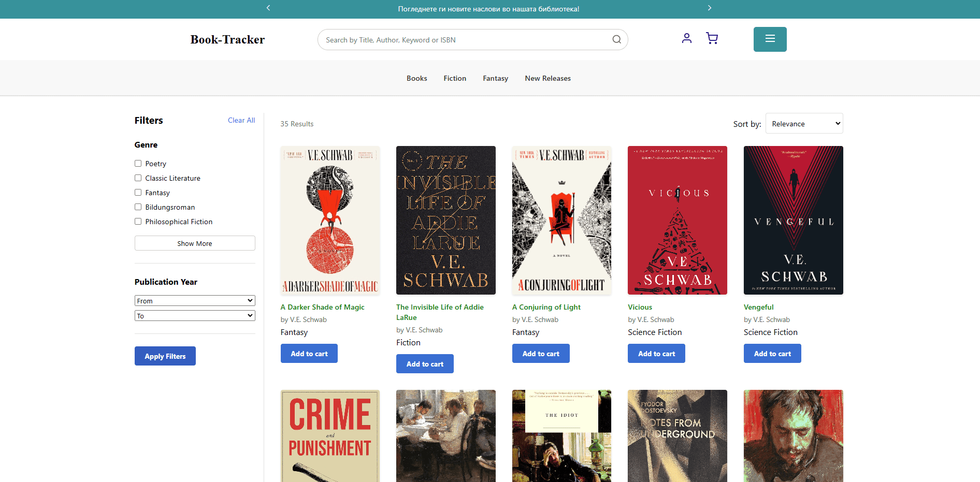The image size is (980, 482).
Task: Click into the book search field
Action: [x=466, y=40]
